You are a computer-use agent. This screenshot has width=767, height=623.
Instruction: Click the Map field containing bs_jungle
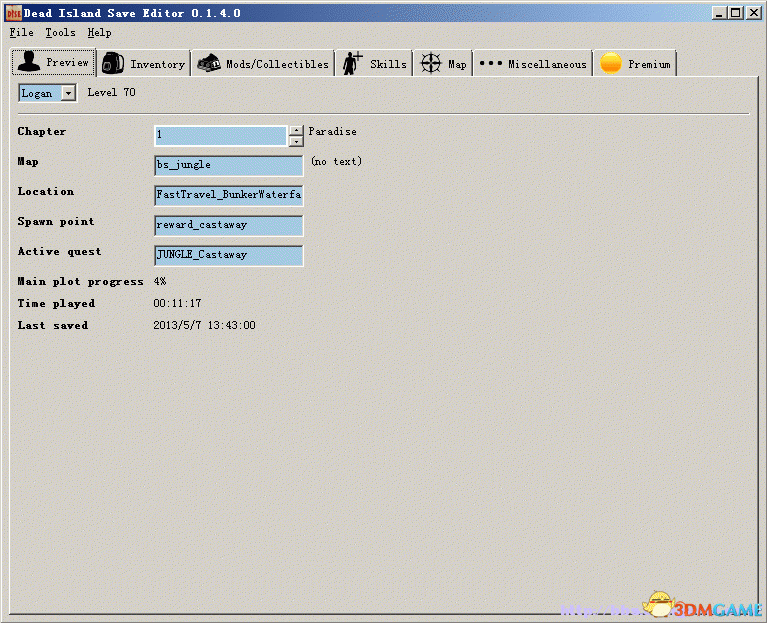(228, 165)
